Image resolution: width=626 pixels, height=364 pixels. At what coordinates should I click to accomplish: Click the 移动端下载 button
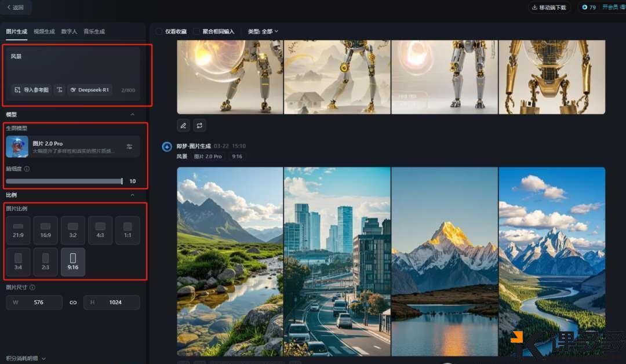[548, 8]
